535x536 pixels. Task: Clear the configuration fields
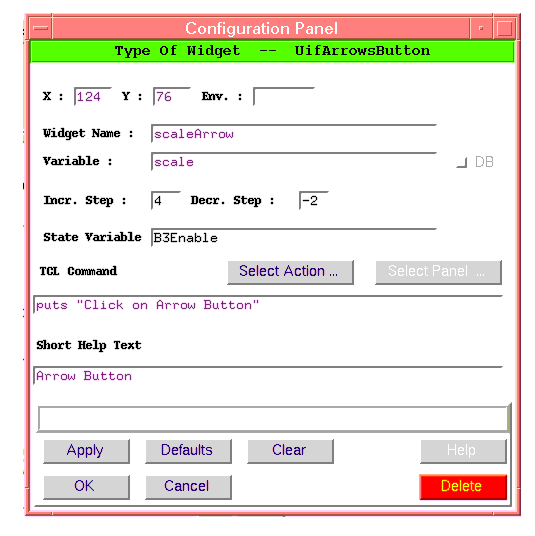(290, 451)
